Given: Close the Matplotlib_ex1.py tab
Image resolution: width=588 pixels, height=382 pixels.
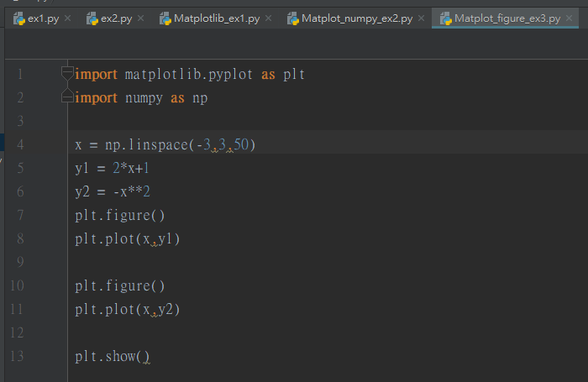Looking at the screenshot, I should click(x=268, y=18).
